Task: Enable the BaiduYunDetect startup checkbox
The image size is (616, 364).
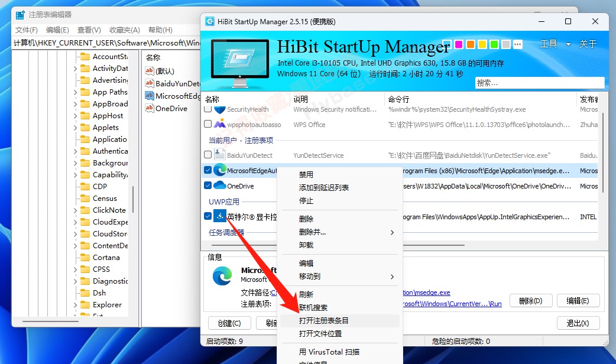Action: tap(208, 155)
